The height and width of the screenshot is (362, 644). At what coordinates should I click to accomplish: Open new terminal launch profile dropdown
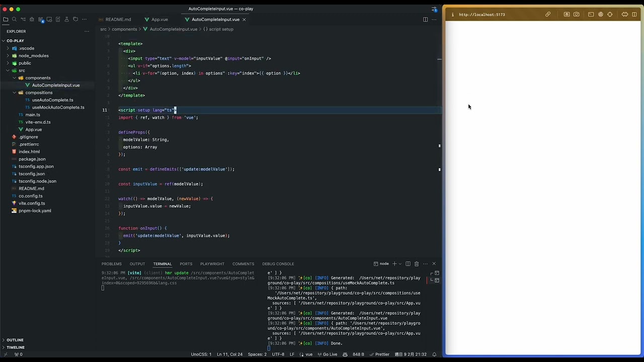tap(400, 263)
